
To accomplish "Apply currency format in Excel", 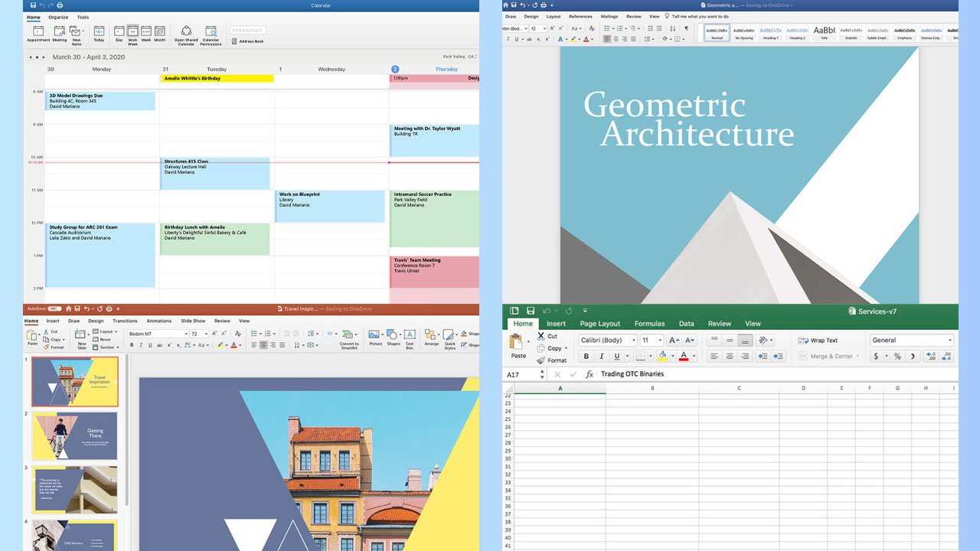I will 877,357.
